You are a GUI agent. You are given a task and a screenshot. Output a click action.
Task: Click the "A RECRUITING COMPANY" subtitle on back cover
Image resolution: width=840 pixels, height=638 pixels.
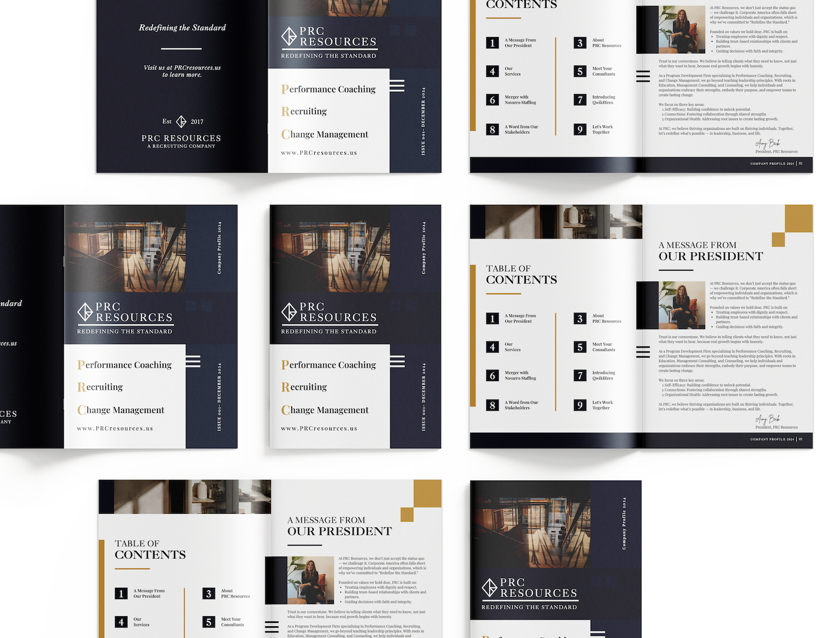click(181, 146)
